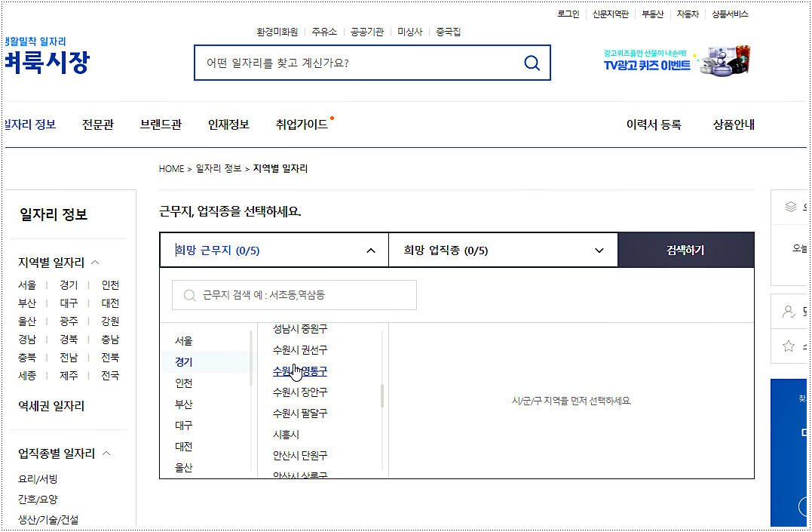Click the 공공기관 keyword
Image resolution: width=812 pixels, height=532 pixels.
(x=367, y=32)
